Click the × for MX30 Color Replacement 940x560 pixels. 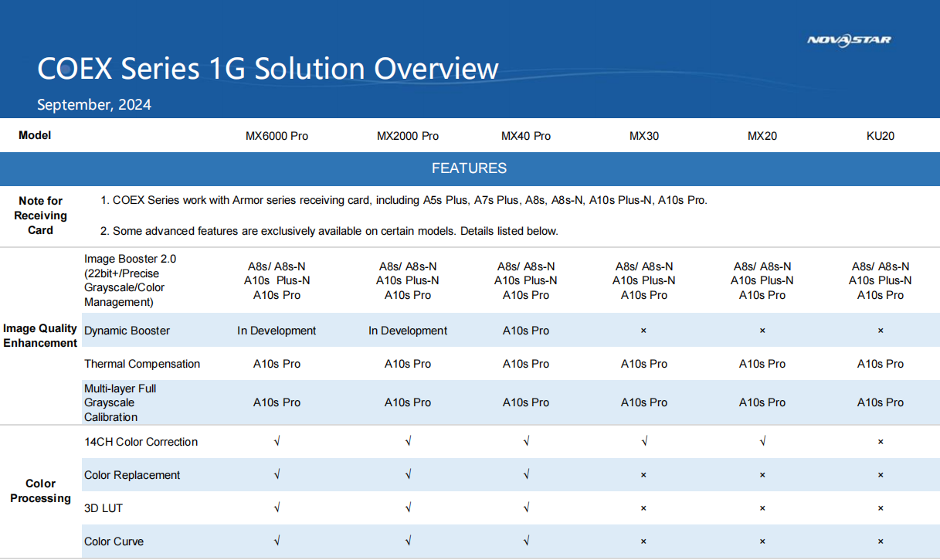point(643,475)
